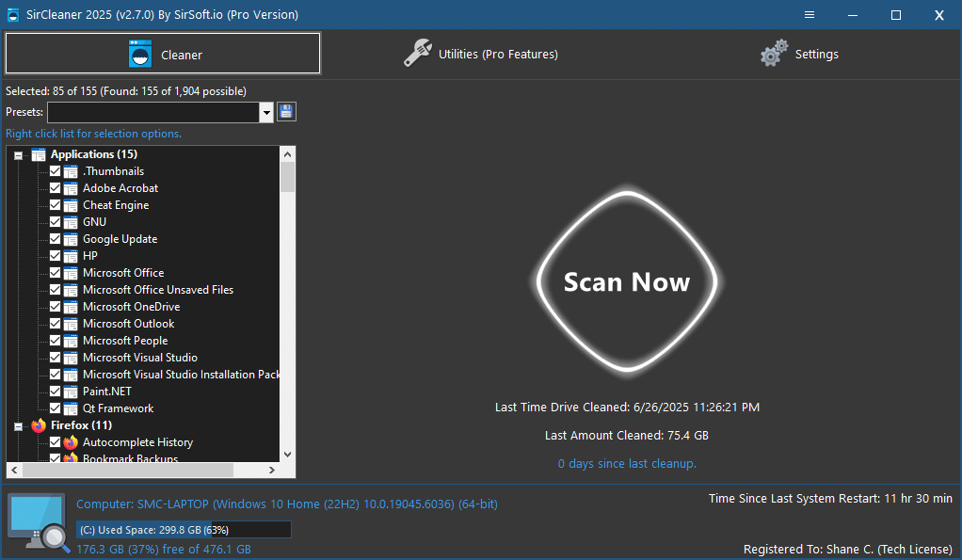
Task: Click the vertical scrollbar thumb in list
Action: click(x=287, y=177)
